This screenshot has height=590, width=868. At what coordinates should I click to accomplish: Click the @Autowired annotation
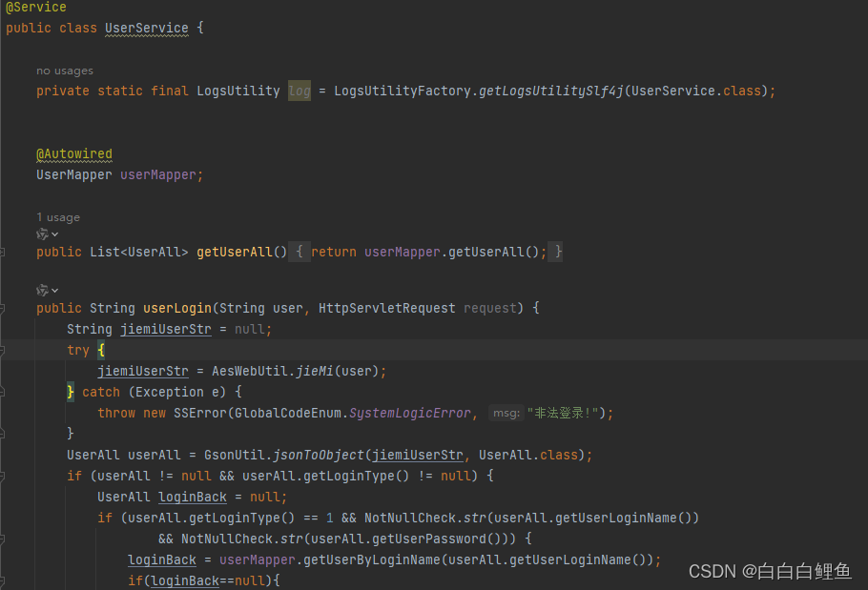[73, 153]
